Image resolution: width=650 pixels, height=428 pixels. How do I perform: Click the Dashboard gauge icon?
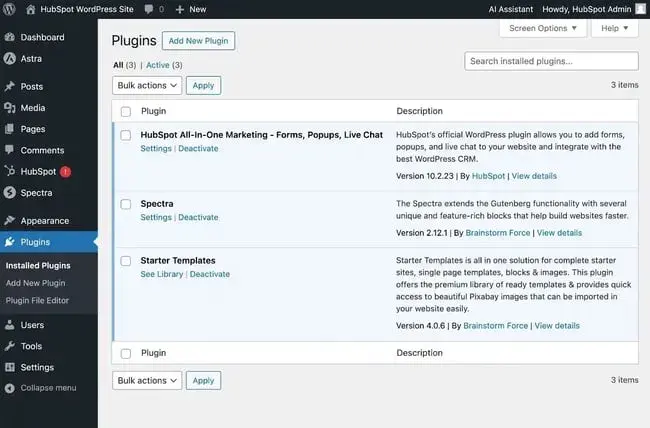pos(10,37)
